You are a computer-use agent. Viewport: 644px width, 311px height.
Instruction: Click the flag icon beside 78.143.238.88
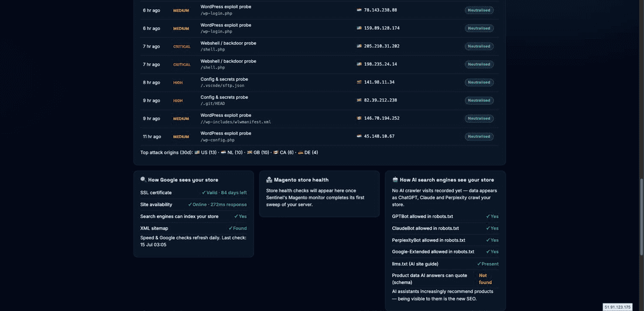click(359, 10)
